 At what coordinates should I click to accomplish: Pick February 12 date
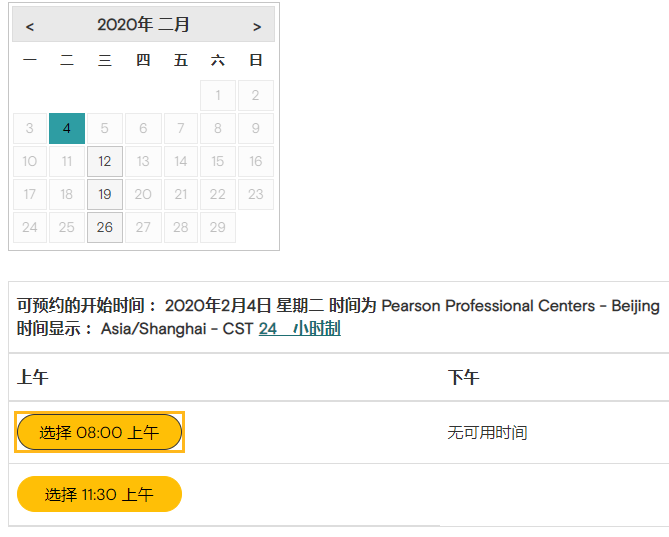point(105,161)
